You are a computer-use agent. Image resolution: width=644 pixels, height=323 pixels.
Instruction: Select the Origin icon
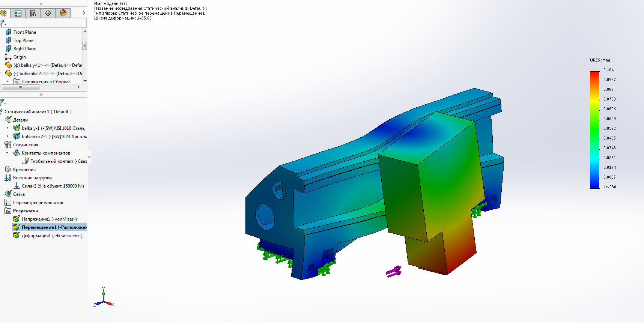coord(8,57)
